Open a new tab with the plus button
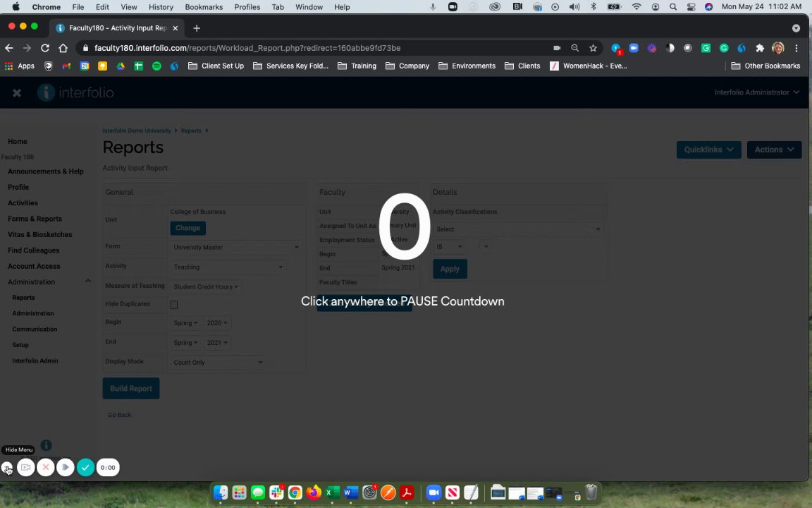Screen dimensions: 812x508 [196, 28]
